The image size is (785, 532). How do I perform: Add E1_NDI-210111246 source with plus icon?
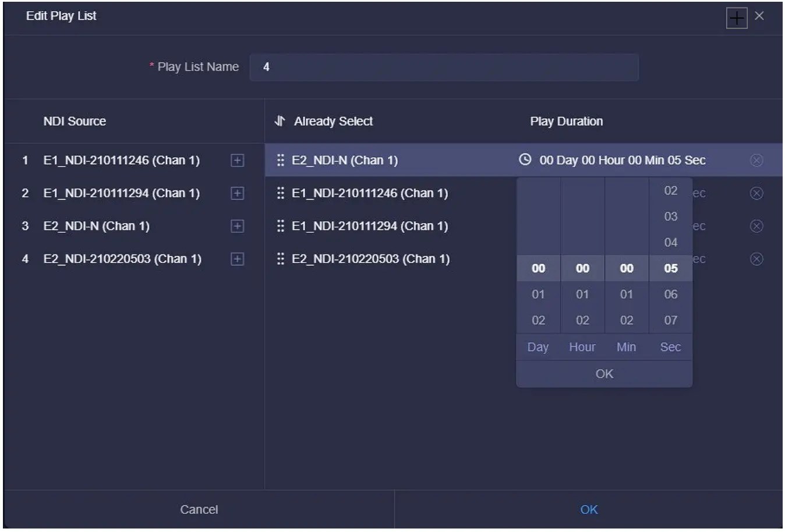click(x=237, y=161)
